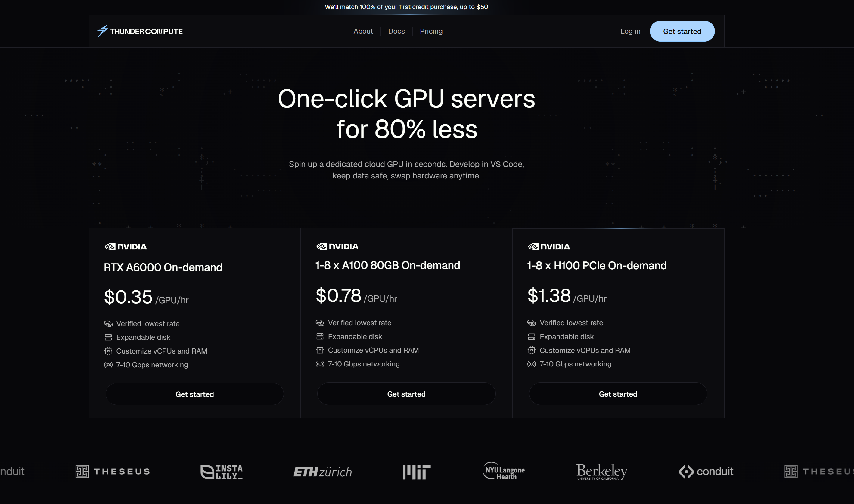854x504 pixels.
Task: Click the MIT logo in the logo strip
Action: 417,472
